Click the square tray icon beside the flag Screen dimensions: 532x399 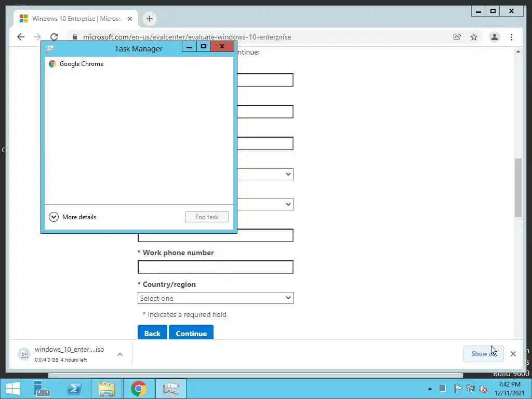click(x=443, y=389)
